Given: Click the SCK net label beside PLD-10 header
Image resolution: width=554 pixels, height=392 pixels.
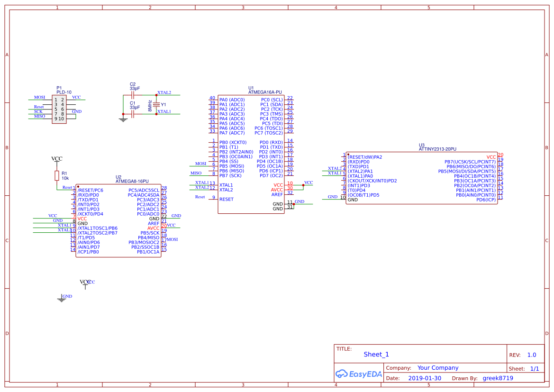Looking at the screenshot, I should pos(38,111).
